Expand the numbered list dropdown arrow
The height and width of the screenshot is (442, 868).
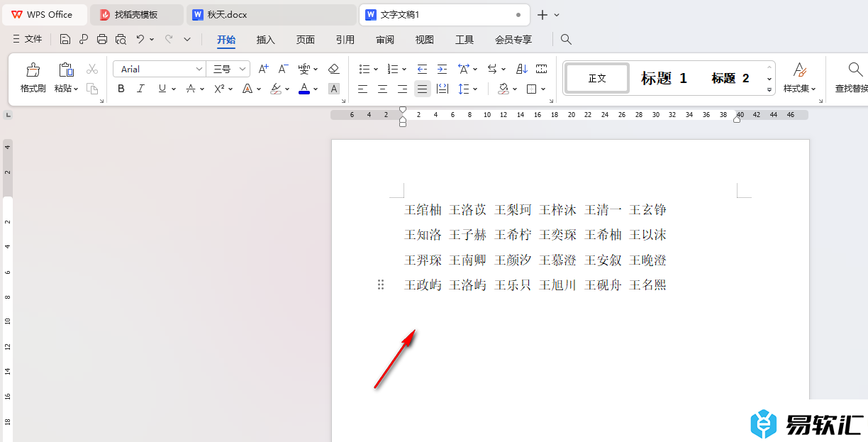click(404, 69)
